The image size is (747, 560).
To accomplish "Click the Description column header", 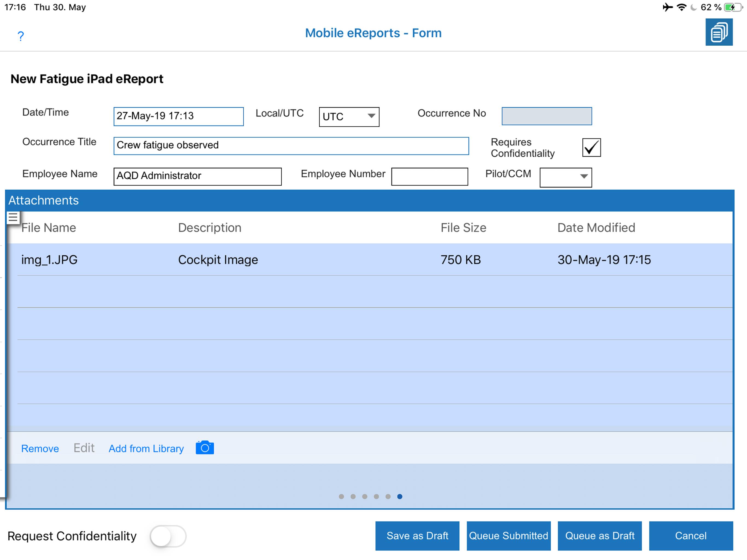I will [210, 228].
